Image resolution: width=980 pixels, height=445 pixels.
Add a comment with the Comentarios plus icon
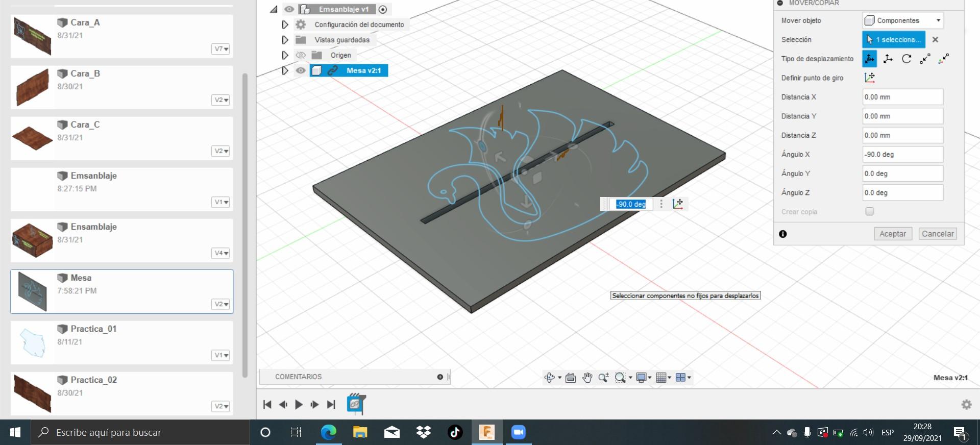[440, 377]
